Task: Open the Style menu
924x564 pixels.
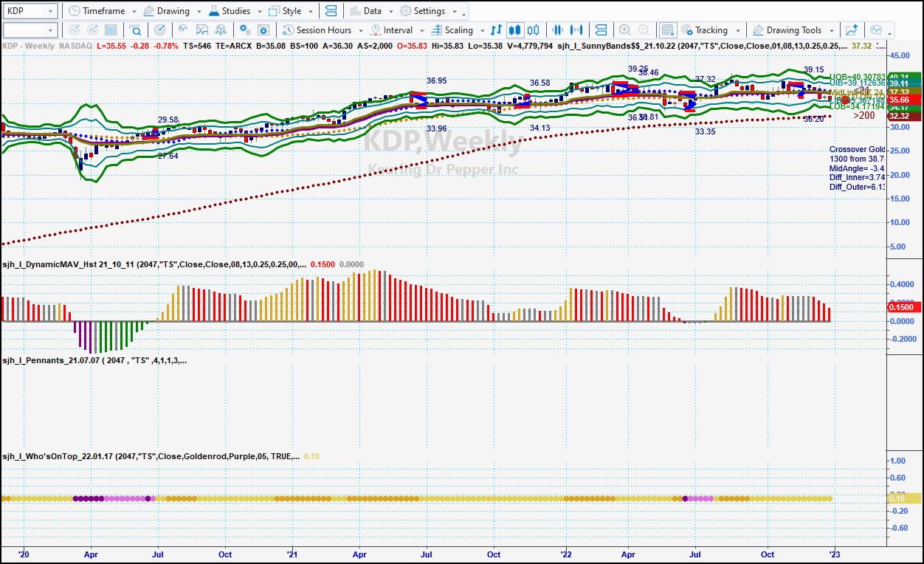Action: 292,11
